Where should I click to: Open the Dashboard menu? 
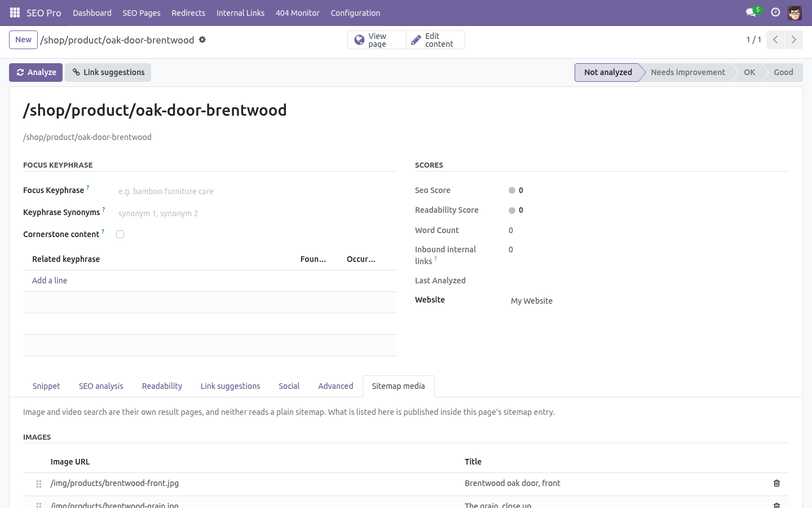click(92, 12)
